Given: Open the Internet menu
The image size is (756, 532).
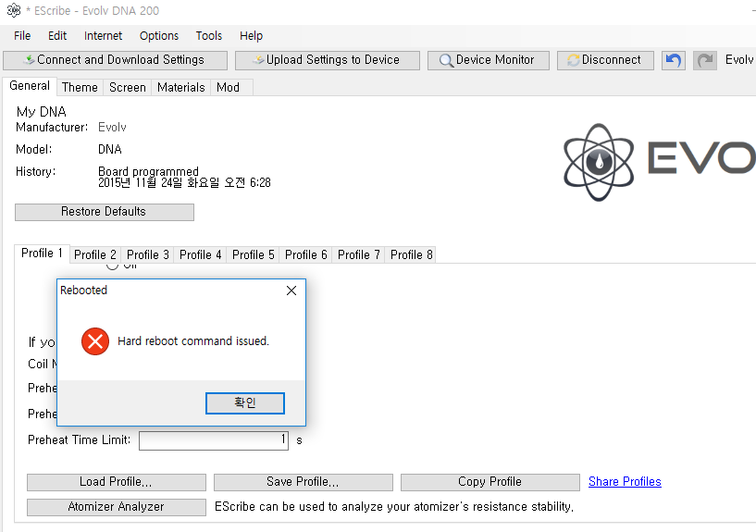Looking at the screenshot, I should 104,36.
